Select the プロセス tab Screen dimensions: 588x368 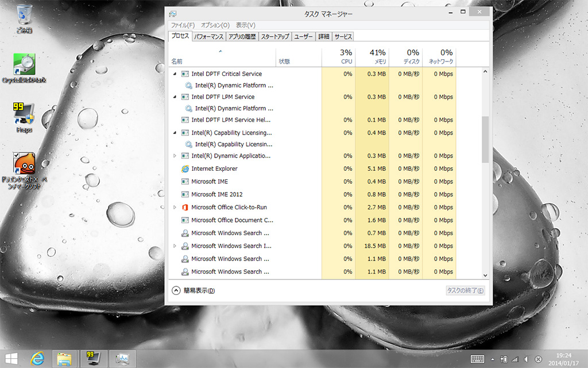click(x=180, y=36)
